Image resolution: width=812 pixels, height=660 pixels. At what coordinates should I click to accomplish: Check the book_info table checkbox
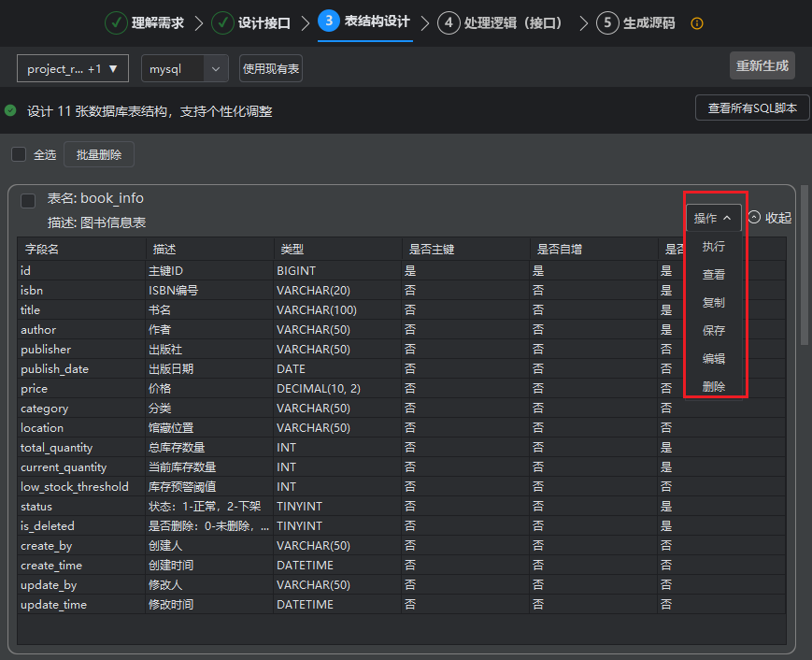(28, 200)
